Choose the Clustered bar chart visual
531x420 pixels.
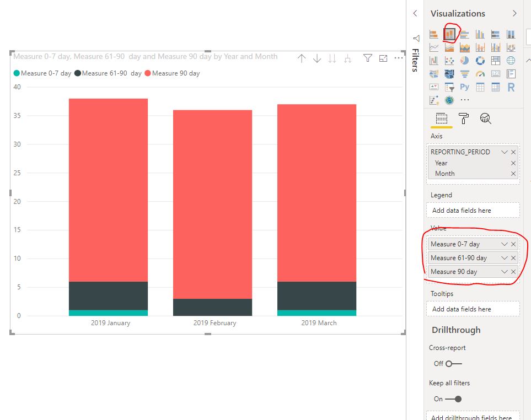[x=465, y=34]
